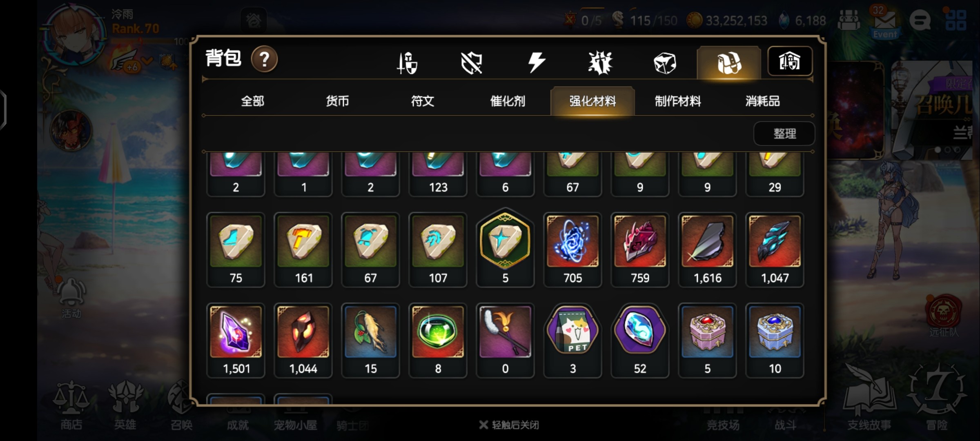Tap 轻触后关闭 to close the backpack
Image resolution: width=980 pixels, height=441 pixels.
pos(509,425)
